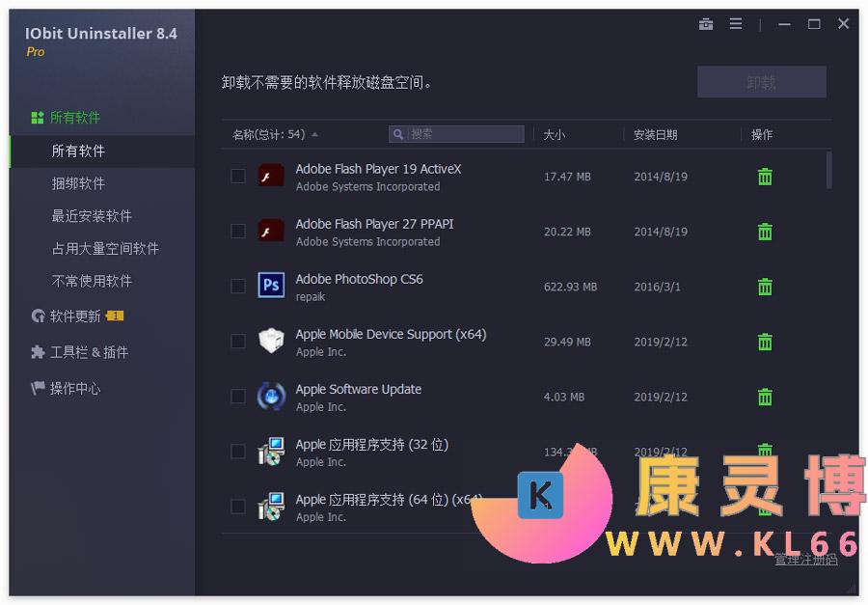Check the Adobe PhotoShop CS6 checkbox
868x605 pixels.
[238, 286]
